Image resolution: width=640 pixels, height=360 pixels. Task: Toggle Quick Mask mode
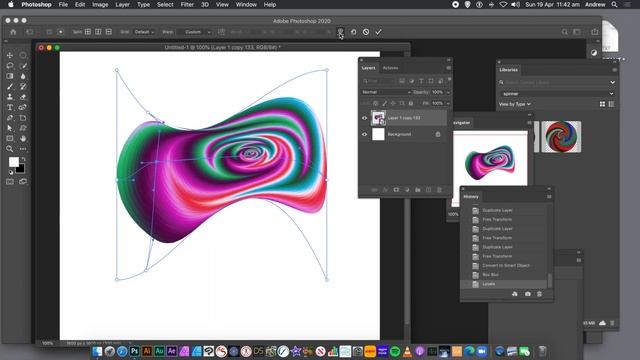pos(10,182)
